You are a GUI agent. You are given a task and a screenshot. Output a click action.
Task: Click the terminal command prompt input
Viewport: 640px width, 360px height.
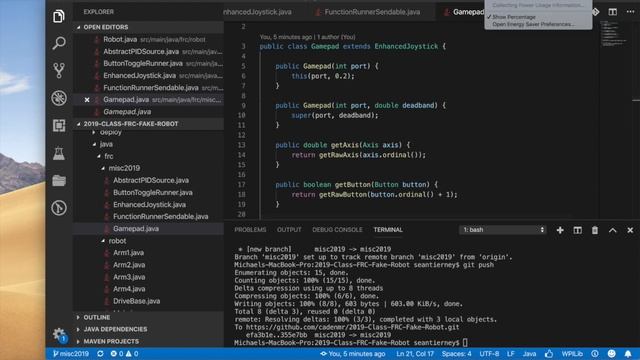(x=465, y=343)
